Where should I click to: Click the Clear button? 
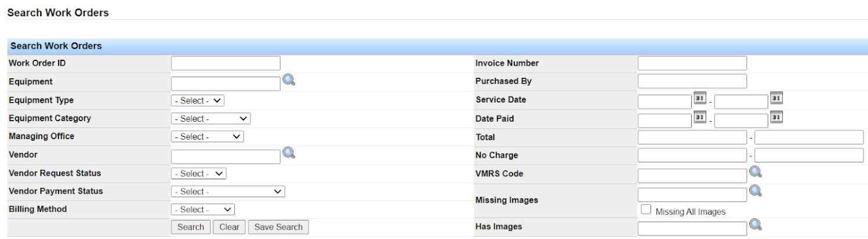pos(230,227)
